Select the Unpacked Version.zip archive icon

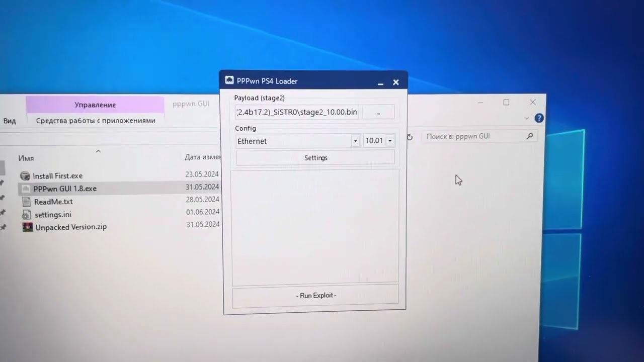(28, 227)
